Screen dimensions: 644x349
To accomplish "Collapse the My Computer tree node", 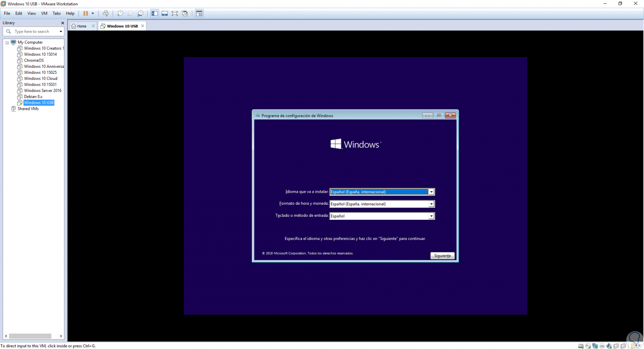I will [x=7, y=42].
